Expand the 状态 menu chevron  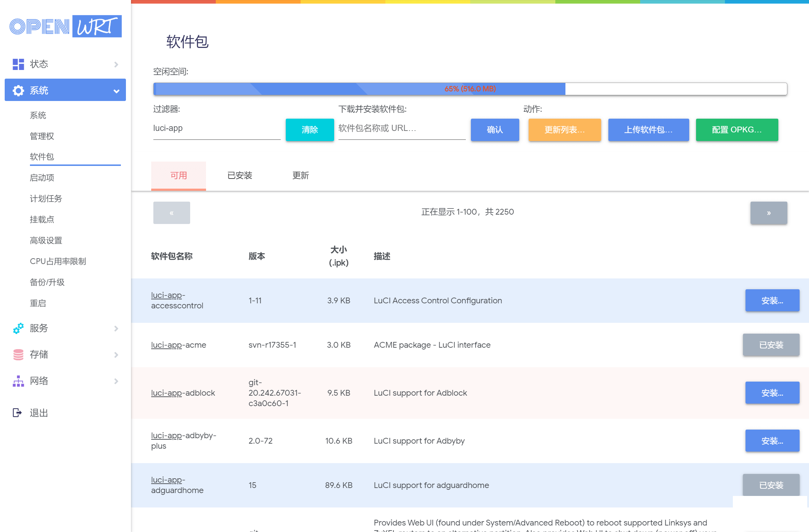pos(116,64)
